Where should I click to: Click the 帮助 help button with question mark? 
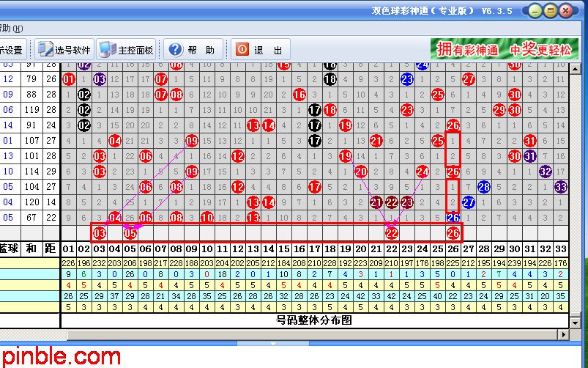pyautogui.click(x=193, y=49)
